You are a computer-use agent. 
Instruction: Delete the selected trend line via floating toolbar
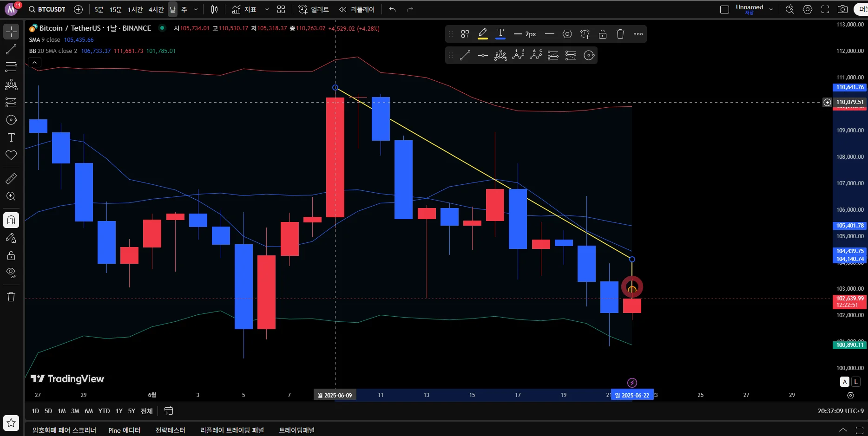pyautogui.click(x=620, y=34)
